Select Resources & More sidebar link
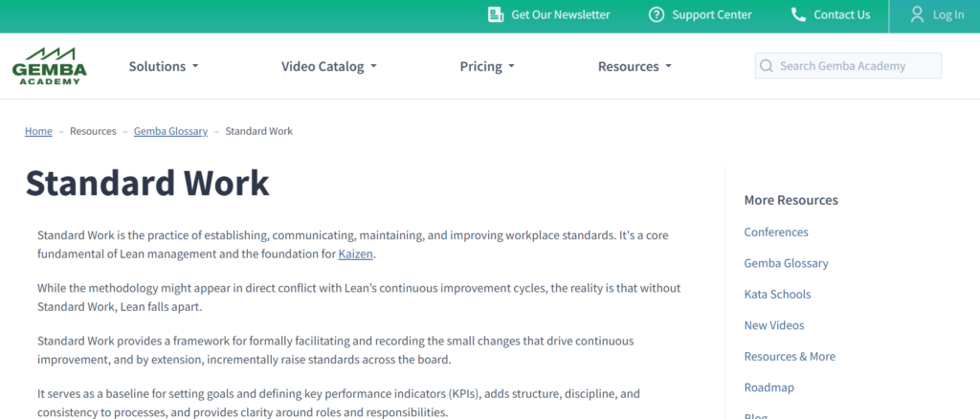The height and width of the screenshot is (419, 980). [790, 357]
